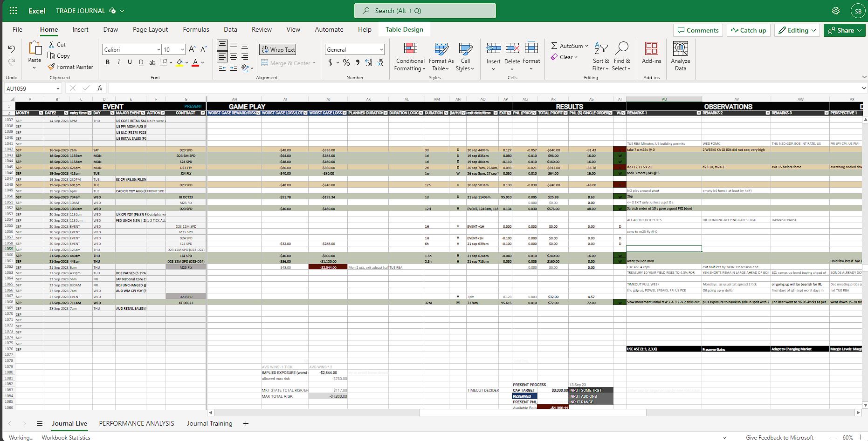Click the Share button
Image resolution: width=868 pixels, height=441 pixels.
[845, 30]
